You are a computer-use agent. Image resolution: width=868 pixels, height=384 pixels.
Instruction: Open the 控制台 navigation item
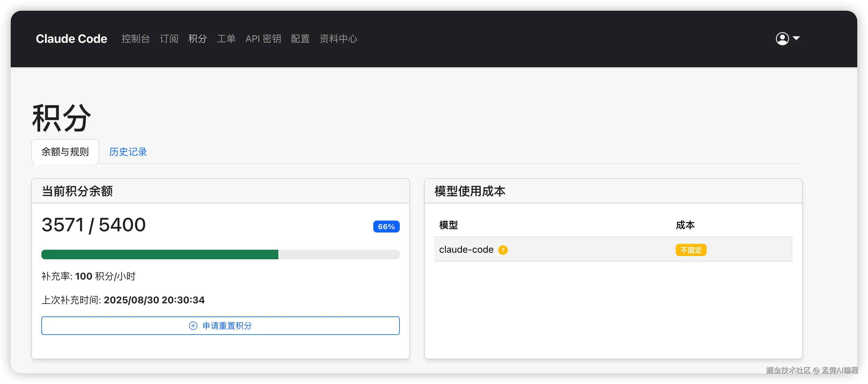[135, 39]
